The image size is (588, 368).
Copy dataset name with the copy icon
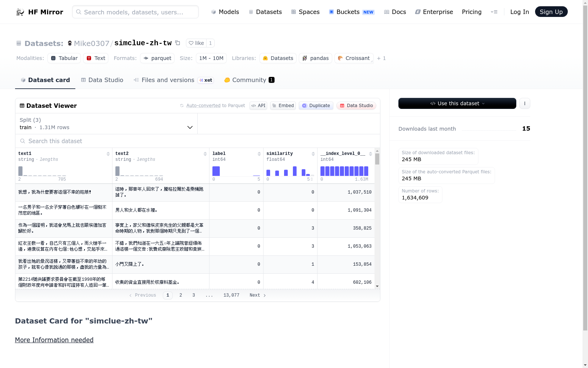tap(178, 43)
